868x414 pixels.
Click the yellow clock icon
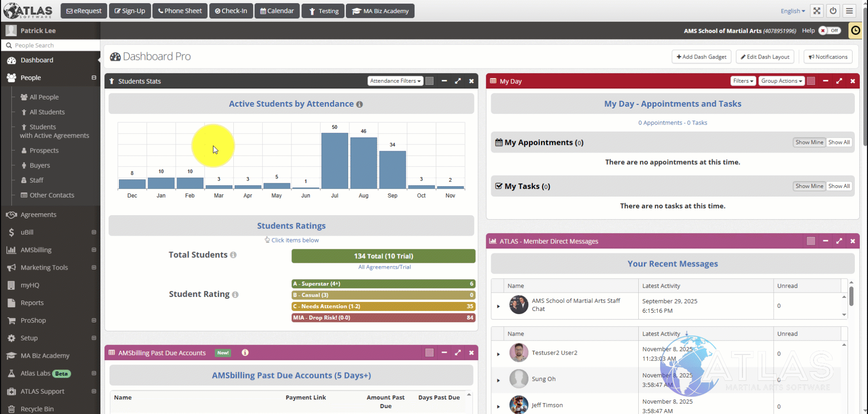(855, 30)
